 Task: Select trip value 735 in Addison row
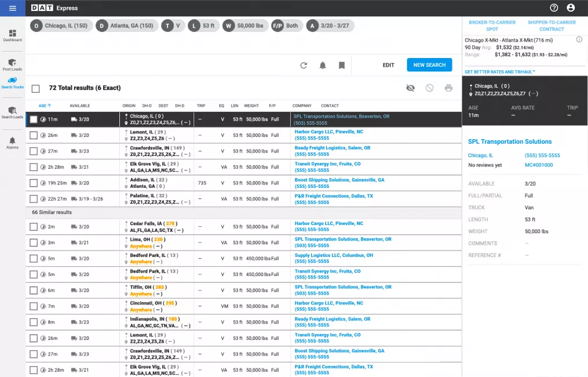pyautogui.click(x=202, y=183)
